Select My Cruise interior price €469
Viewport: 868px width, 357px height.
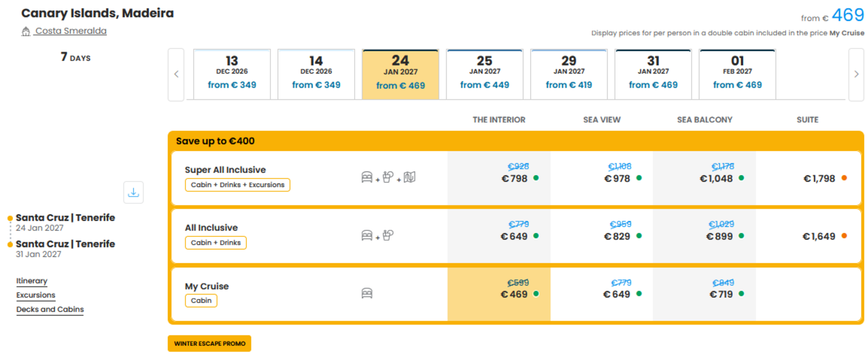coord(514,294)
